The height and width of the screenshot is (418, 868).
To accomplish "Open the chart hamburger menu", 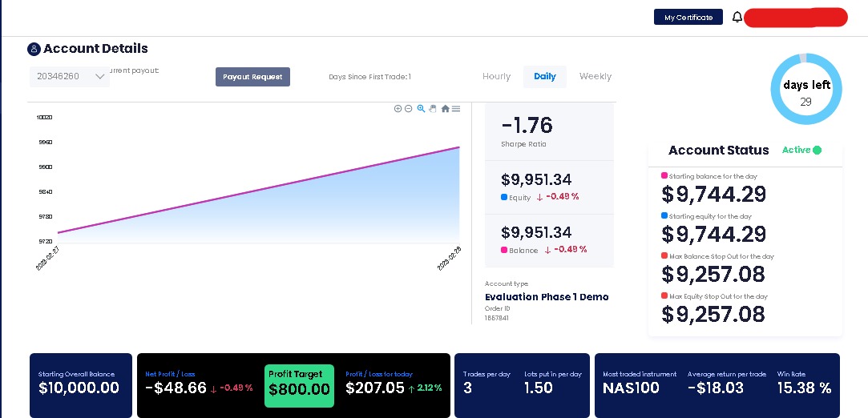I will pyautogui.click(x=455, y=108).
